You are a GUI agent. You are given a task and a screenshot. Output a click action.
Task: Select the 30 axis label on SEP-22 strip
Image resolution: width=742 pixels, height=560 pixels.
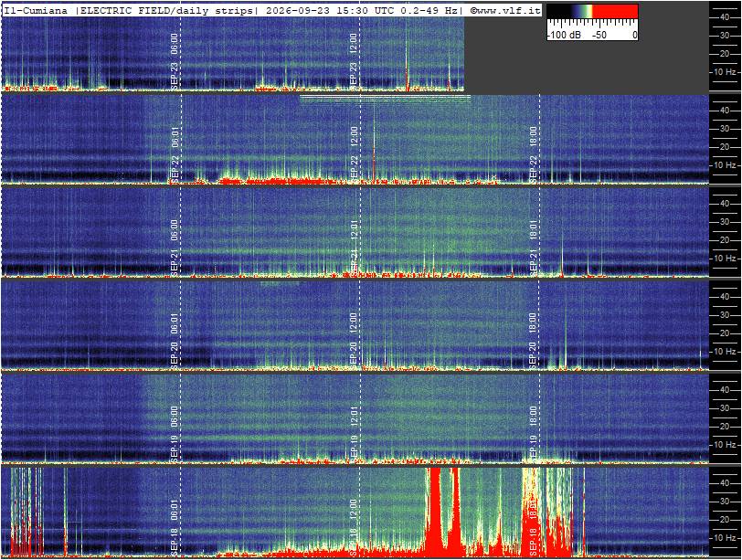[x=725, y=129]
